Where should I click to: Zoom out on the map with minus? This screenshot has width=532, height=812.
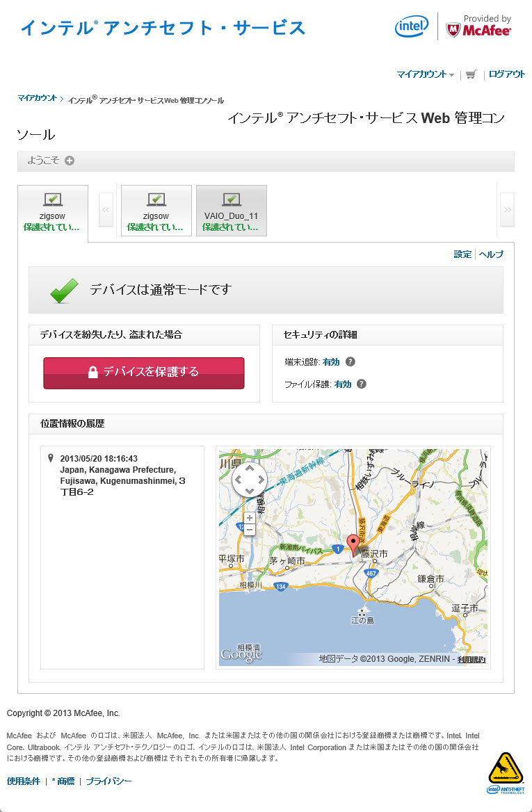tap(249, 530)
